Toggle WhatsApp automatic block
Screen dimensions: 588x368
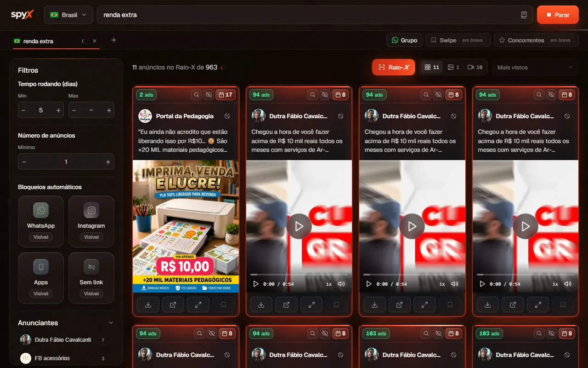click(41, 222)
